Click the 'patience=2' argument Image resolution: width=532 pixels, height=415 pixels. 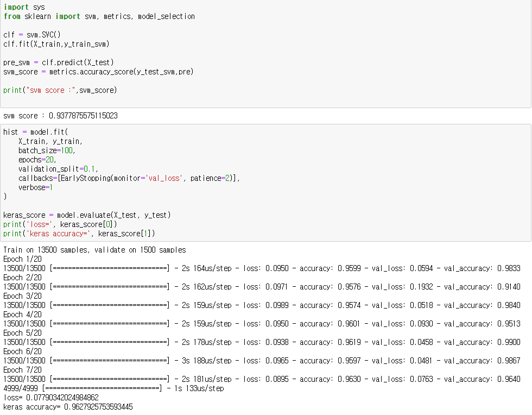coord(210,178)
